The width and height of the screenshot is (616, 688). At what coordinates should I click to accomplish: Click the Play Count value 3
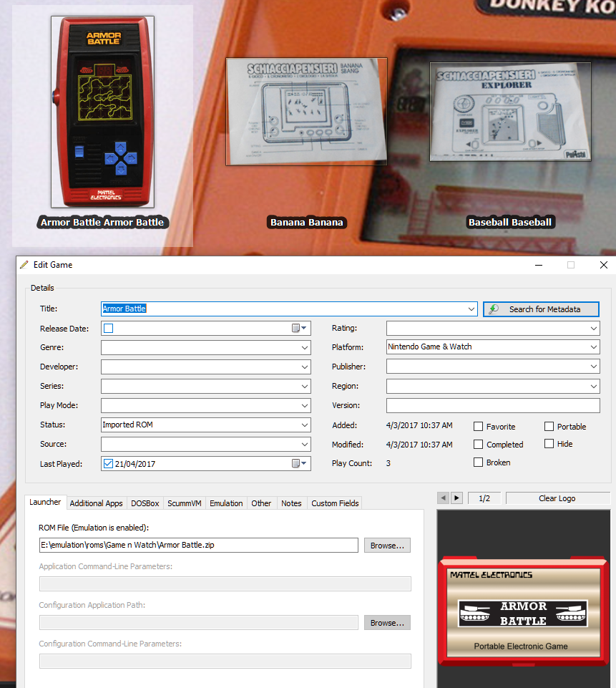tap(388, 463)
